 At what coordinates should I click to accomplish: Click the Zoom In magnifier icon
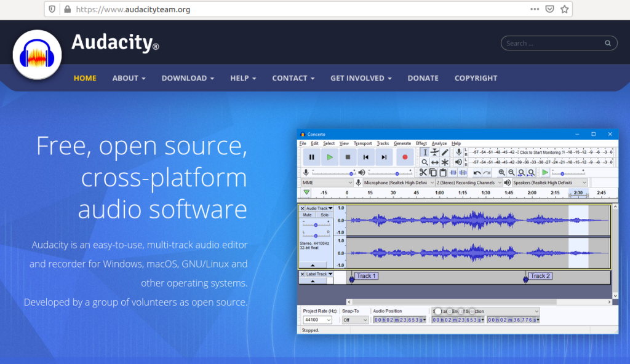(501, 172)
